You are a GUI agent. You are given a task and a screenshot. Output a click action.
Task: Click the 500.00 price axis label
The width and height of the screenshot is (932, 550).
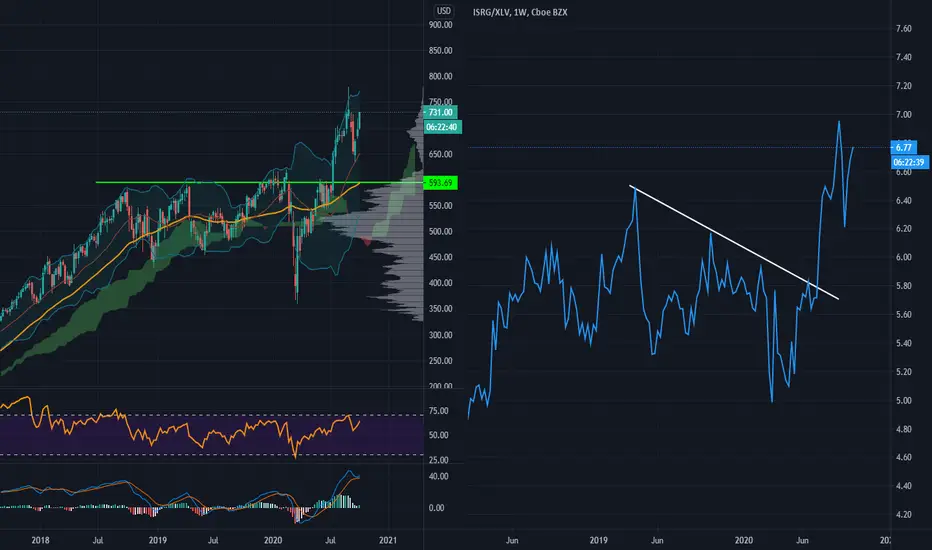(440, 231)
